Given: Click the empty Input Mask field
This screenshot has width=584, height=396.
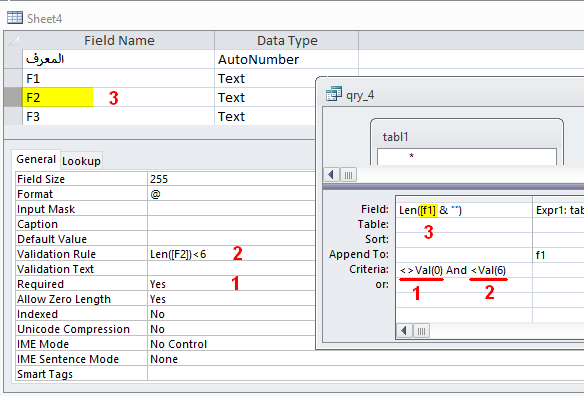Looking at the screenshot, I should click(231, 209).
